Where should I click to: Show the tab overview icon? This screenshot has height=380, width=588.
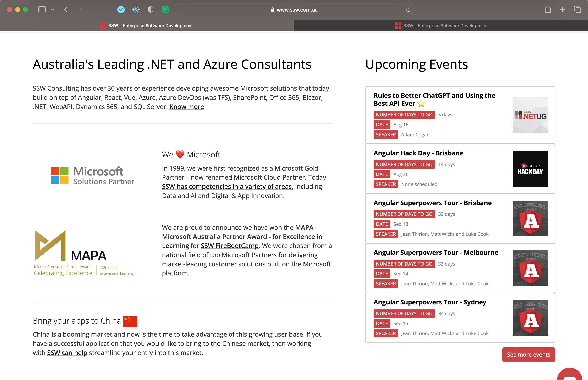pos(577,10)
